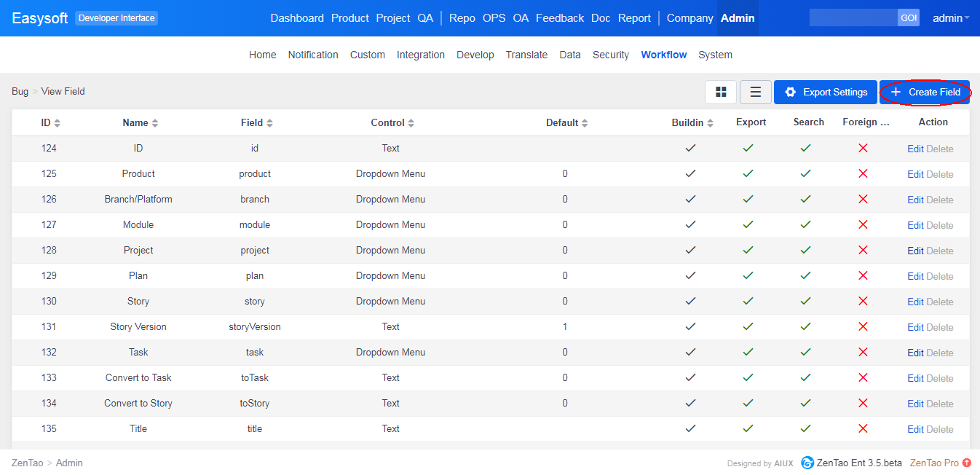The height and width of the screenshot is (475, 980).
Task: Edit the Product field row
Action: tap(914, 174)
